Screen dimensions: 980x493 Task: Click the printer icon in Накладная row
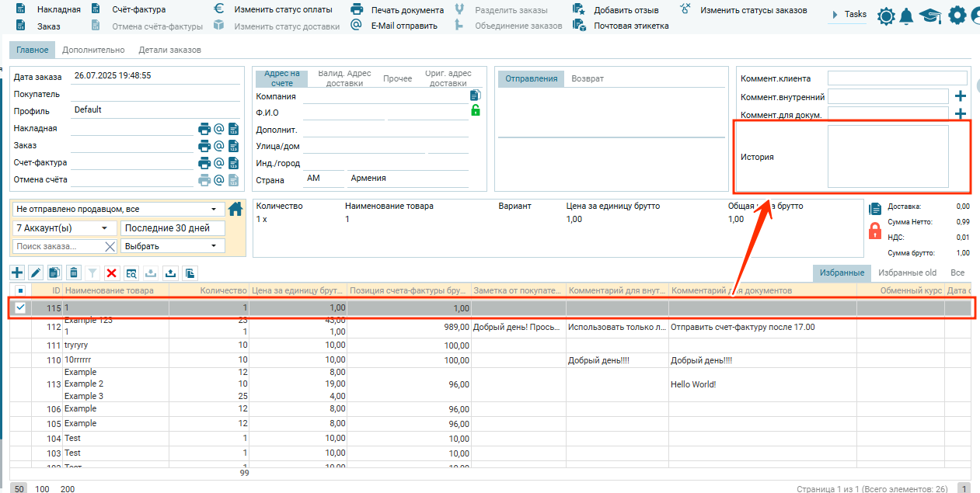tap(204, 129)
